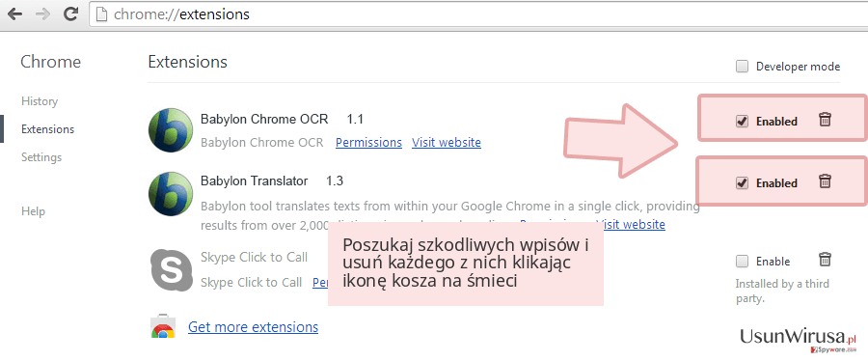This screenshot has height=361, width=868.
Task: Click the page icon in the address bar
Action: tap(100, 14)
